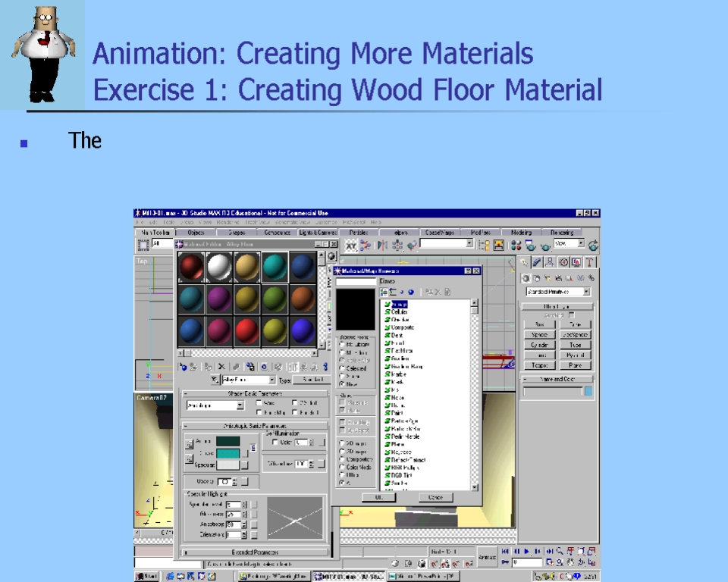
Task: Open the Hierarchy command panel tab
Action: click(550, 262)
